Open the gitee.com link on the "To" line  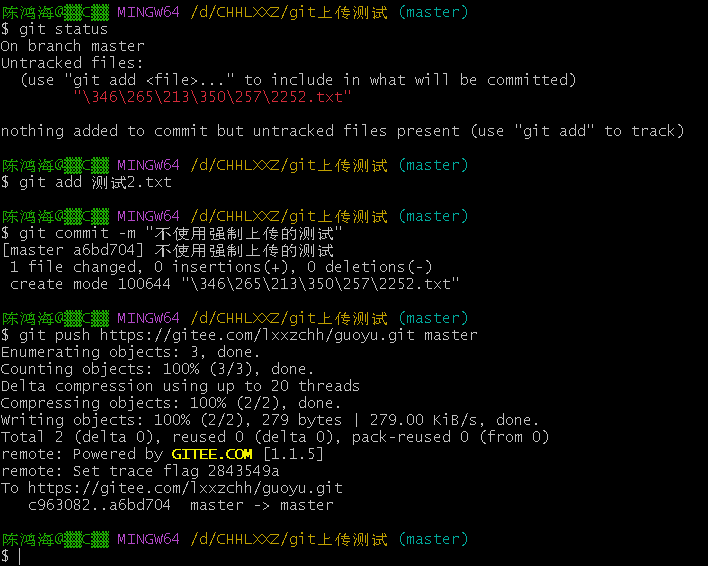tap(184, 488)
